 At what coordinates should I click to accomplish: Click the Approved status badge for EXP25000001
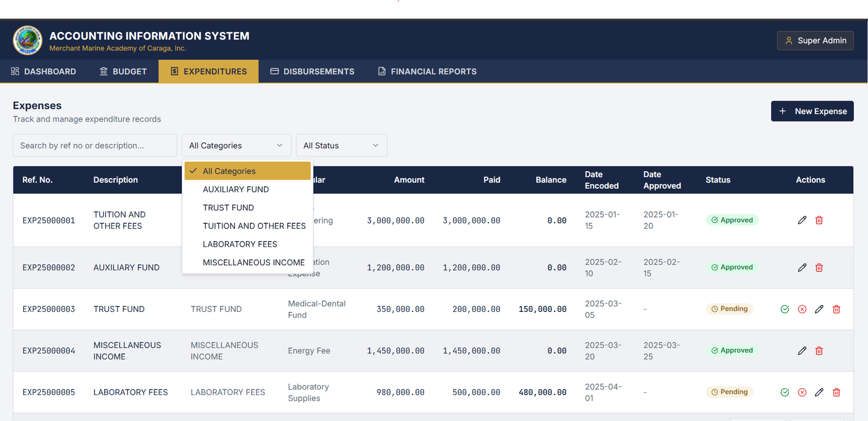click(x=732, y=220)
